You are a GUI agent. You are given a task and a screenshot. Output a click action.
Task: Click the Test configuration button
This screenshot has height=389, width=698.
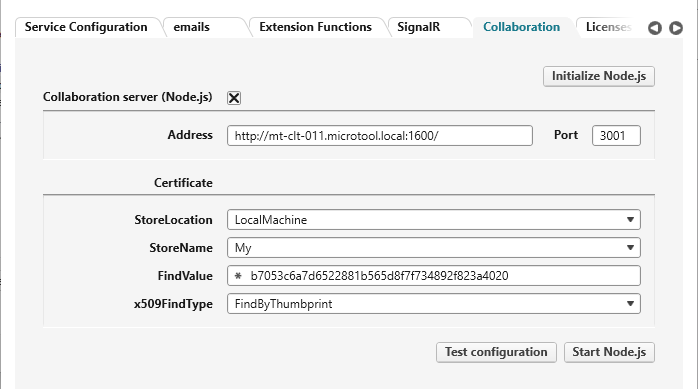pyautogui.click(x=496, y=353)
